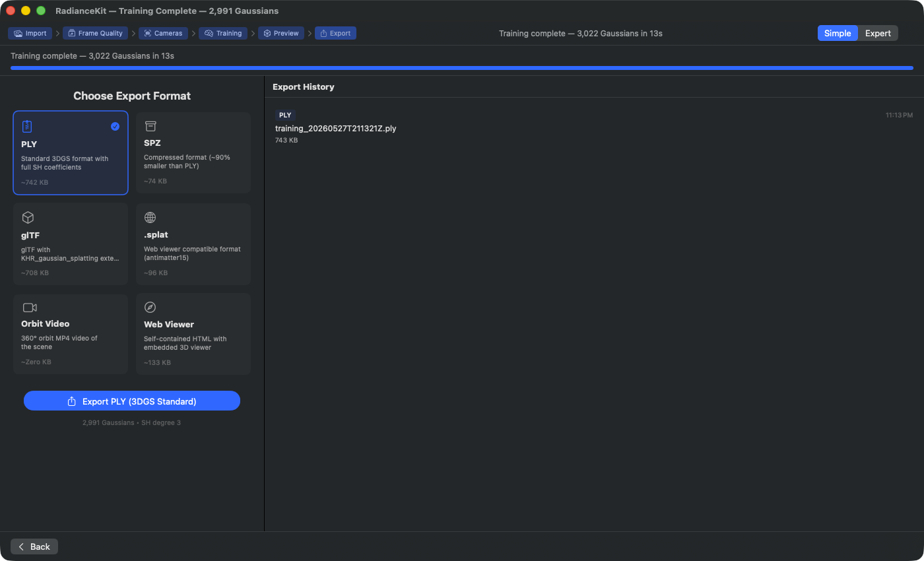
Task: Click the Frame Quality step icon
Action: [72, 33]
